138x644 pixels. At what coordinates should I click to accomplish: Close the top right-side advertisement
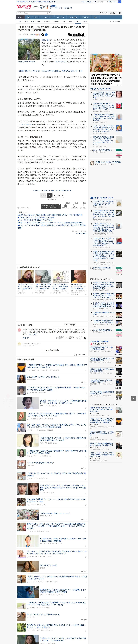121,55
